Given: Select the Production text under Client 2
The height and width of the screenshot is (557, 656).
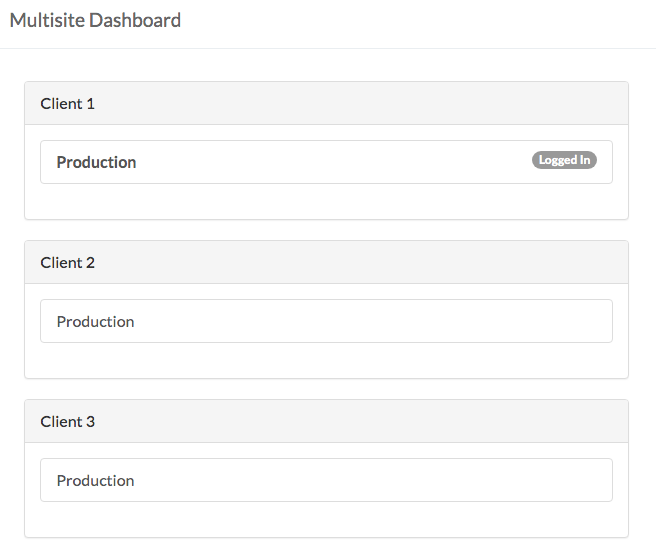Looking at the screenshot, I should pos(95,321).
